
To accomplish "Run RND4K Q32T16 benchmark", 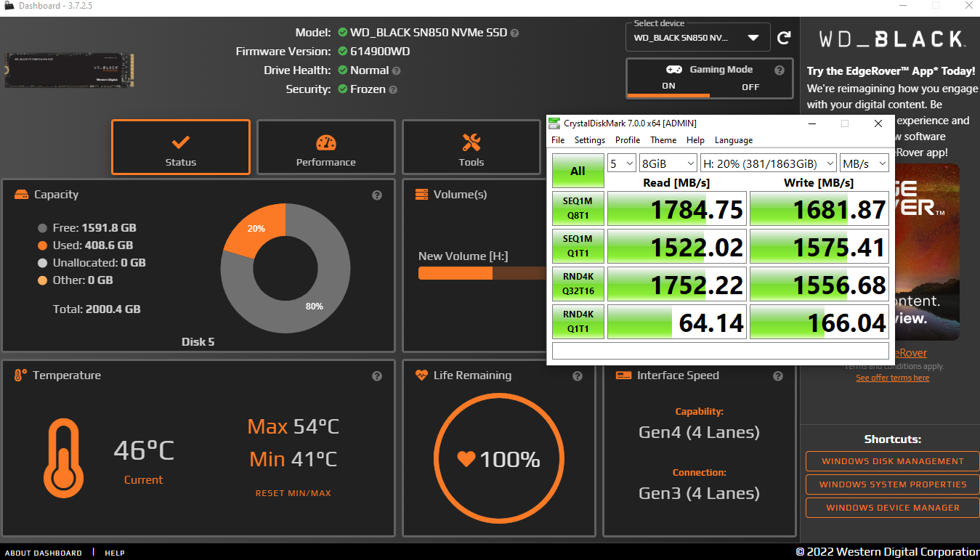I will pos(579,285).
